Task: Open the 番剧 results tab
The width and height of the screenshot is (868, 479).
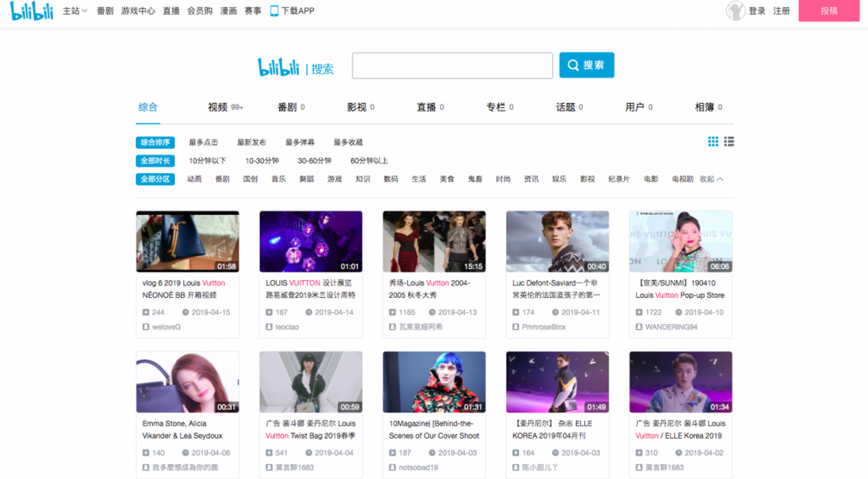Action: [x=291, y=107]
